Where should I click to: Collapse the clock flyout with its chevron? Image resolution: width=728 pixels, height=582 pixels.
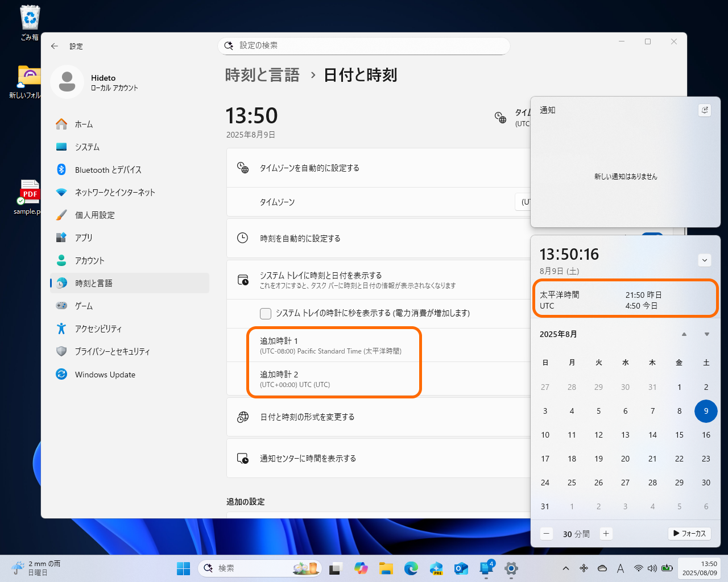[x=705, y=260]
